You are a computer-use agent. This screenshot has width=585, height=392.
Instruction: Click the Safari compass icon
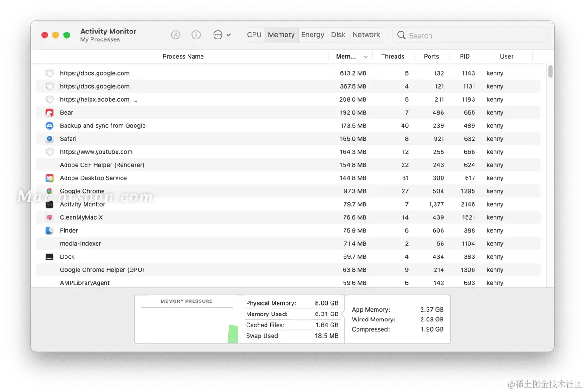pyautogui.click(x=50, y=139)
